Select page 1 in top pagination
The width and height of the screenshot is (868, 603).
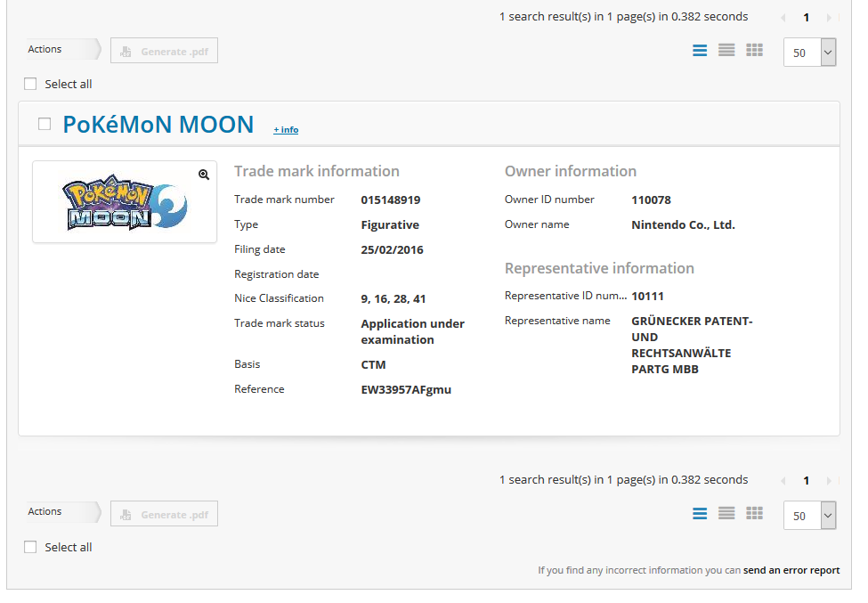(x=806, y=18)
